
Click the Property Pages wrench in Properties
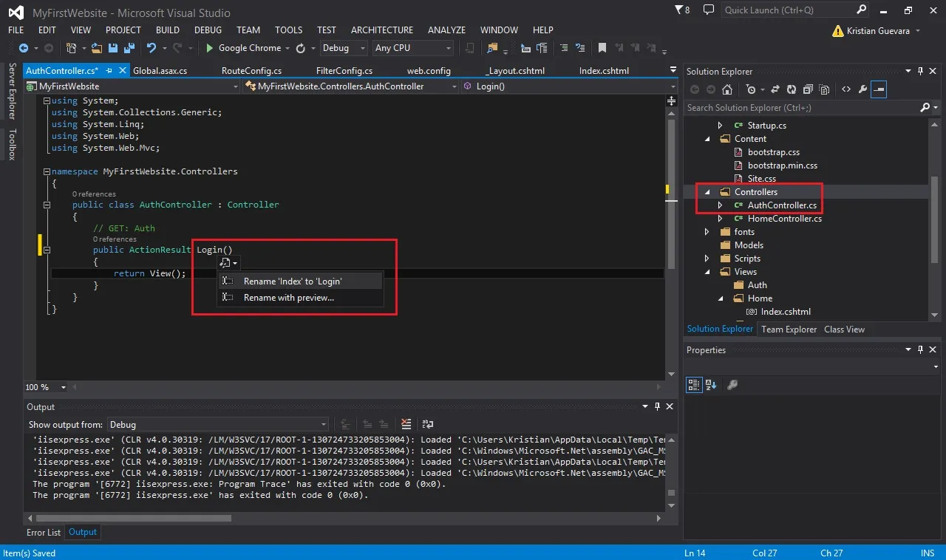(732, 385)
